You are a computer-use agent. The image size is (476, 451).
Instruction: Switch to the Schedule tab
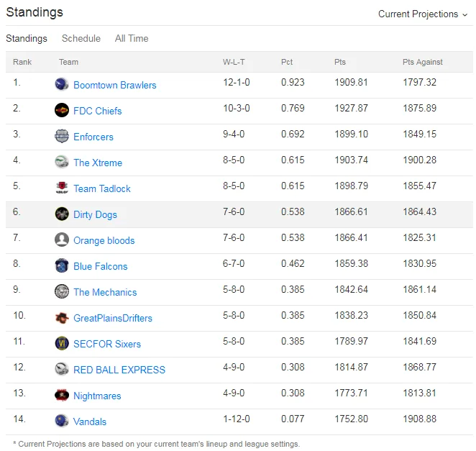(x=81, y=38)
